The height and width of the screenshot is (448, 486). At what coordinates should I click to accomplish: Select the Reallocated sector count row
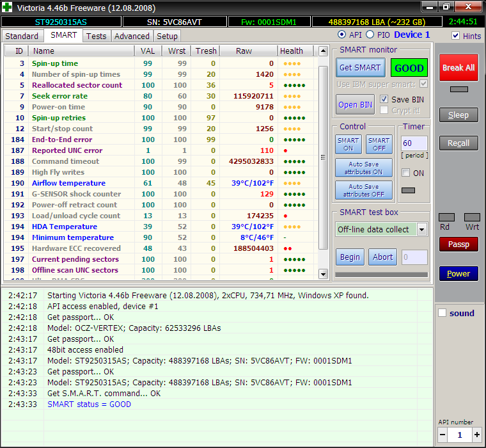pyautogui.click(x=161, y=85)
